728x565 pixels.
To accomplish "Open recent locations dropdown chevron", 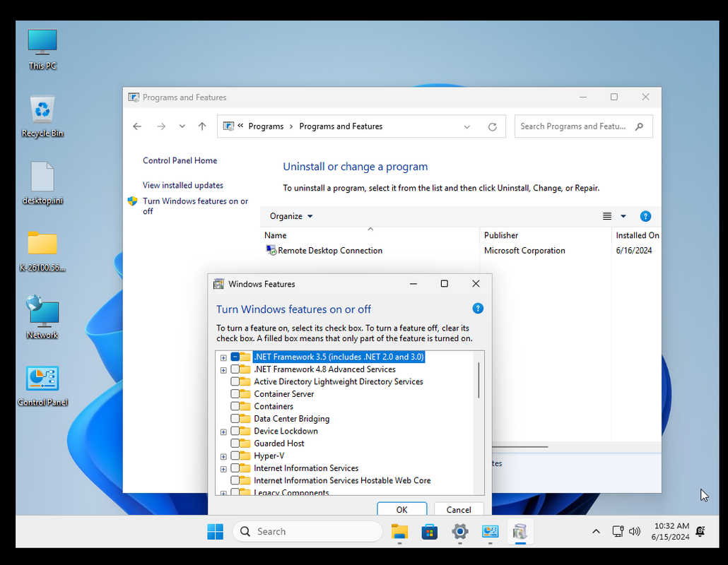I will click(182, 126).
